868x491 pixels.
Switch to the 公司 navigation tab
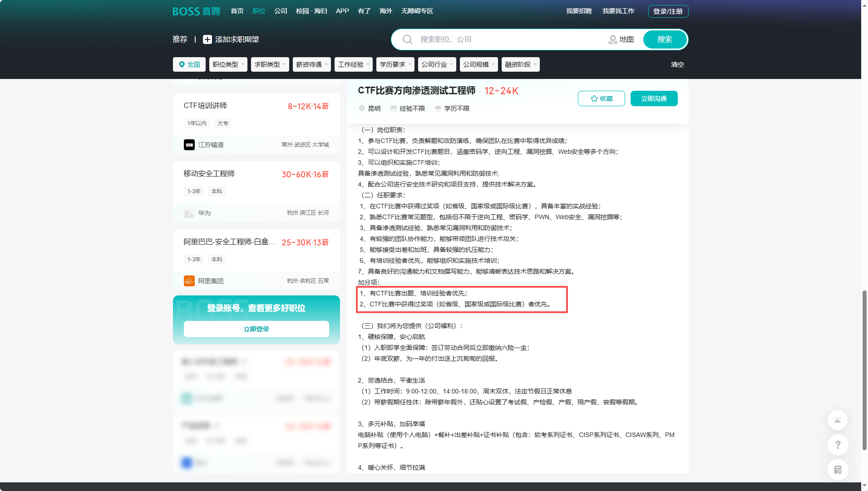(x=281, y=11)
